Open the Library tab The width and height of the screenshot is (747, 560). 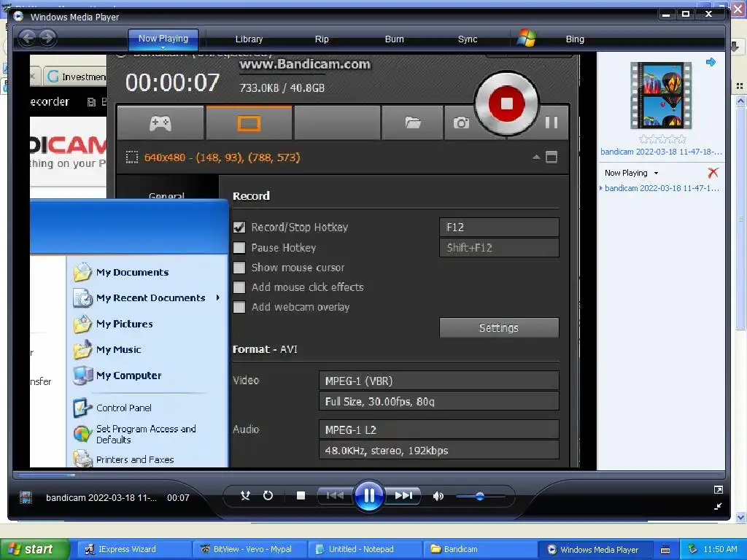point(249,39)
